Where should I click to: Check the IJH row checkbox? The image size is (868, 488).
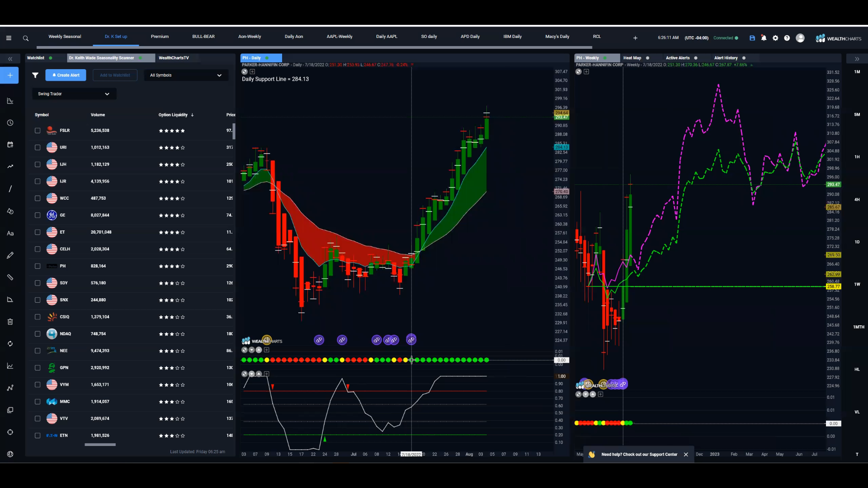[38, 164]
